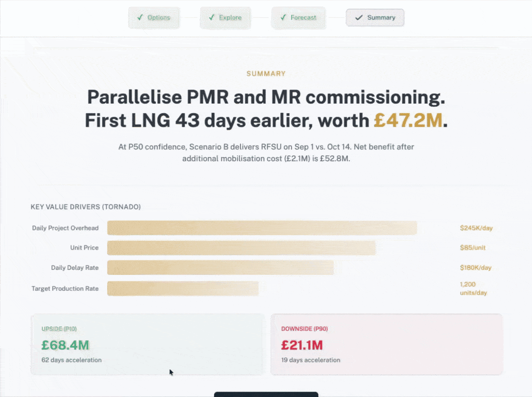Screen dimensions: 532x397
Task: Switch to the Forecast step
Action: 299,18
